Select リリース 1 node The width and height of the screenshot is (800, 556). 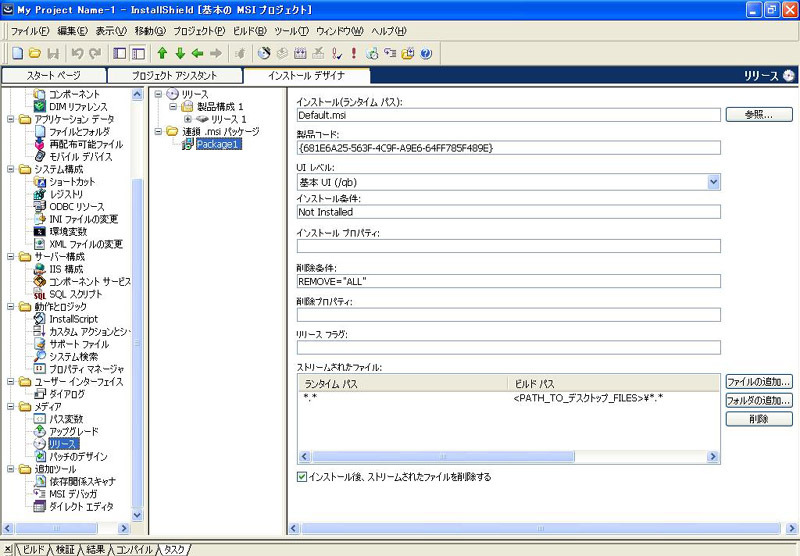[228, 119]
